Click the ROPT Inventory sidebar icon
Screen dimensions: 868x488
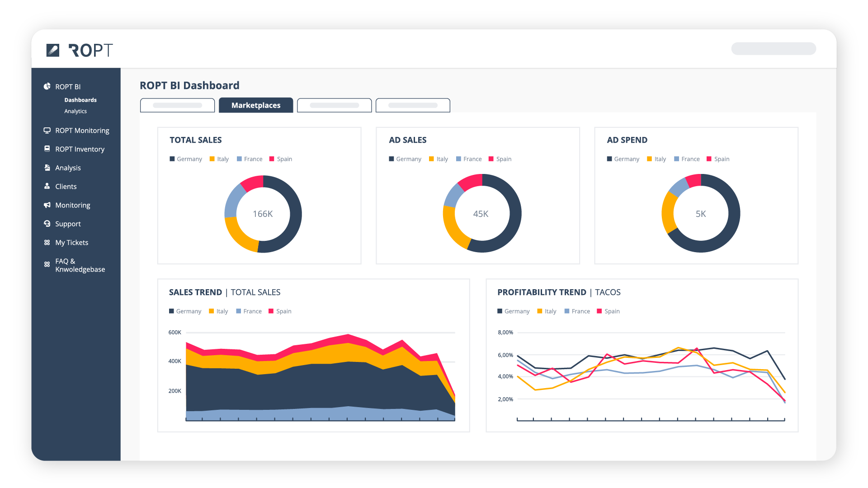47,149
